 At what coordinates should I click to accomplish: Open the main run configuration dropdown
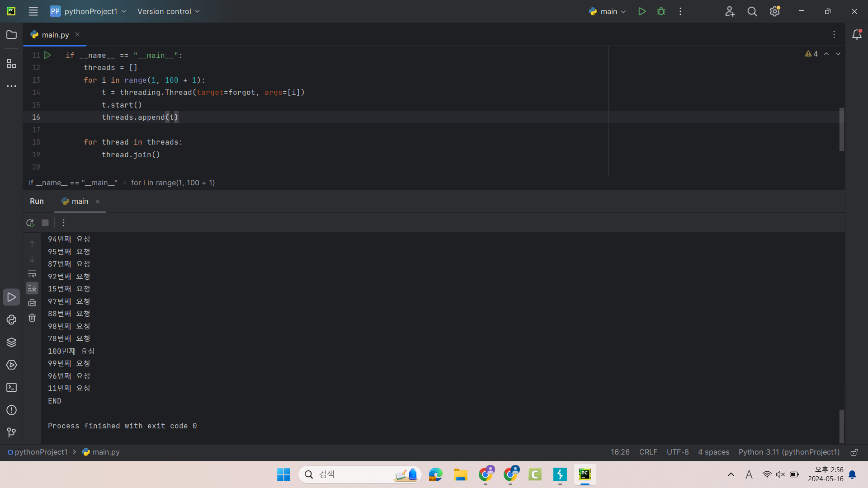pos(608,11)
